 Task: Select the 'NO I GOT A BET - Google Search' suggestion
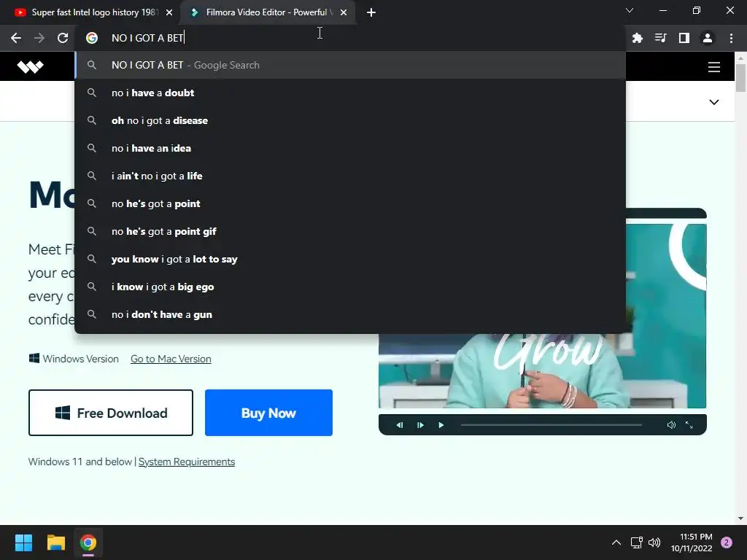tap(350, 65)
